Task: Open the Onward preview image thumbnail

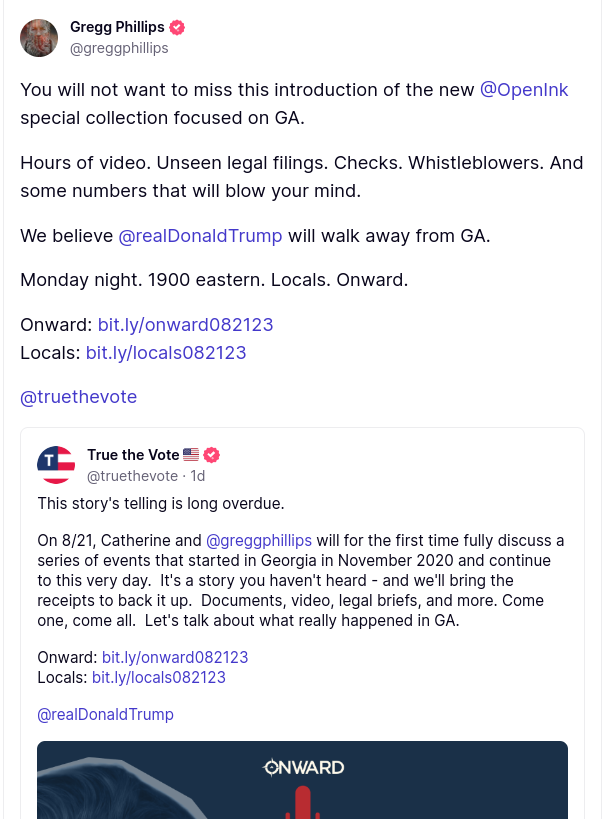Action: [302, 785]
